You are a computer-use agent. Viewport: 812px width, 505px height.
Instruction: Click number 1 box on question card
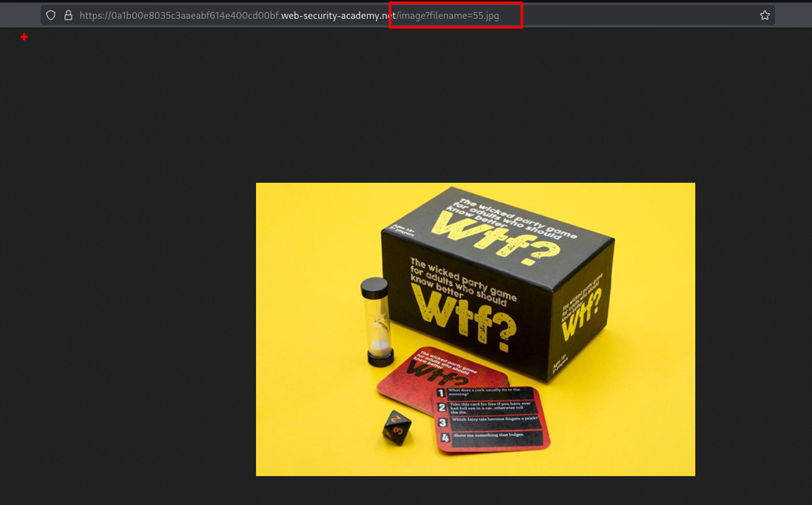tap(441, 393)
